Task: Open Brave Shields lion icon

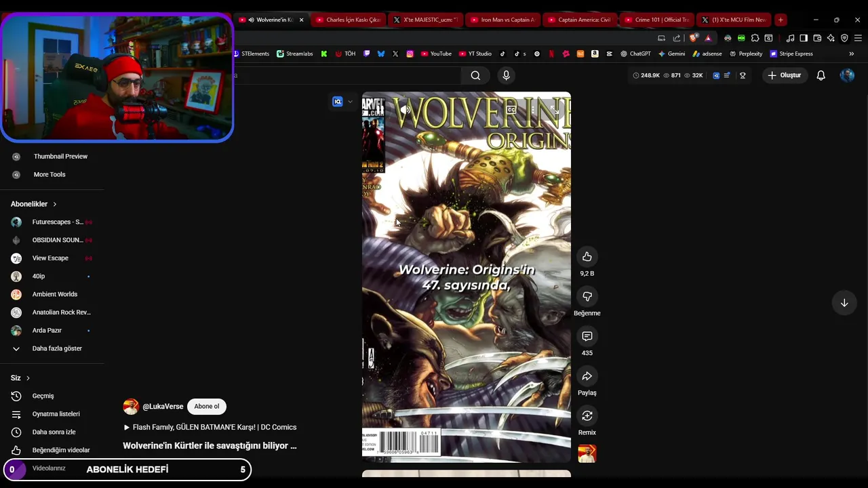Action: 693,38
